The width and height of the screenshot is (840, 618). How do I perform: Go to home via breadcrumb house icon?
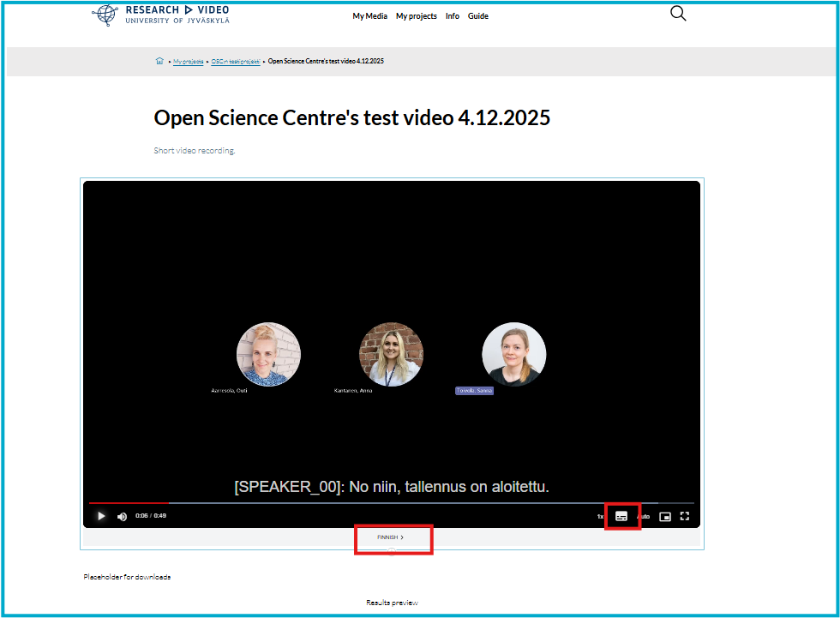159,62
